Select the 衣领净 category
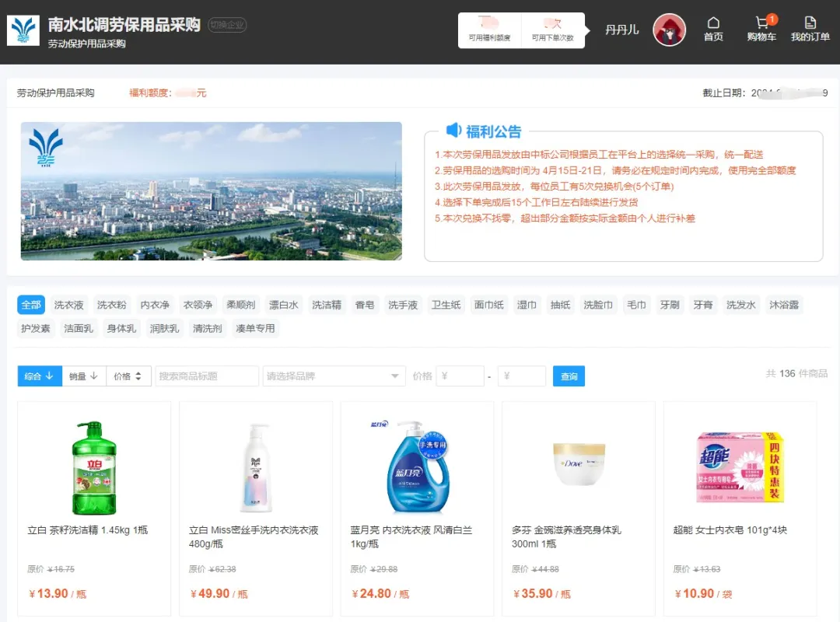The height and width of the screenshot is (622, 840). [198, 305]
